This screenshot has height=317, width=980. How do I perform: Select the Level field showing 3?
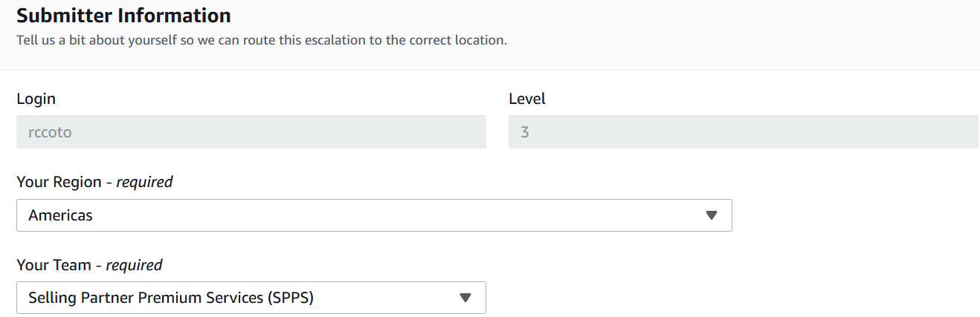click(743, 132)
